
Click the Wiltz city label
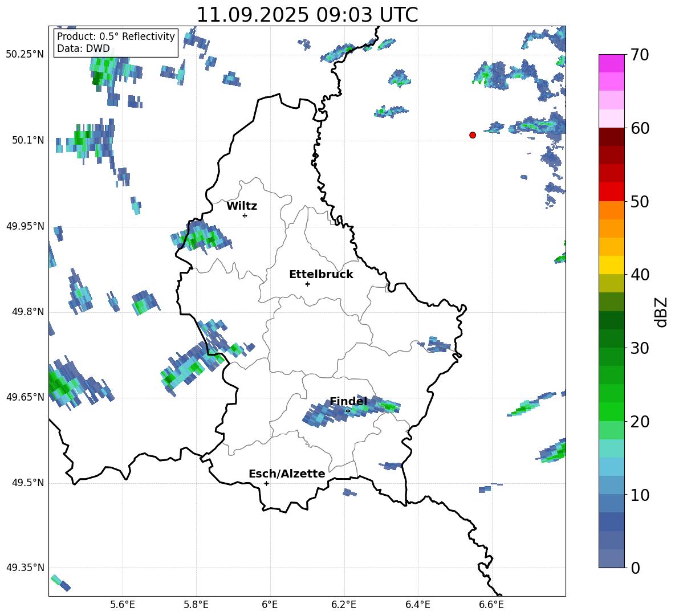[242, 206]
